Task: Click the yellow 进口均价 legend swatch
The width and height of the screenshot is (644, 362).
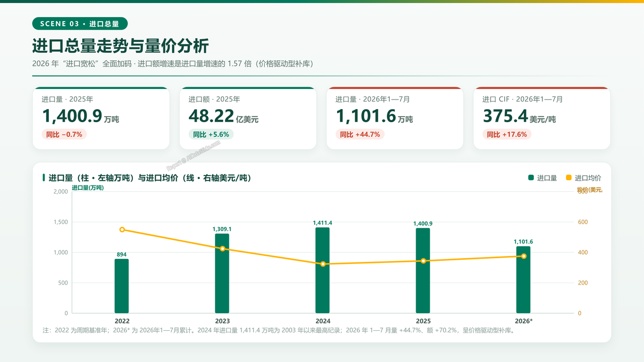Action: 569,177
